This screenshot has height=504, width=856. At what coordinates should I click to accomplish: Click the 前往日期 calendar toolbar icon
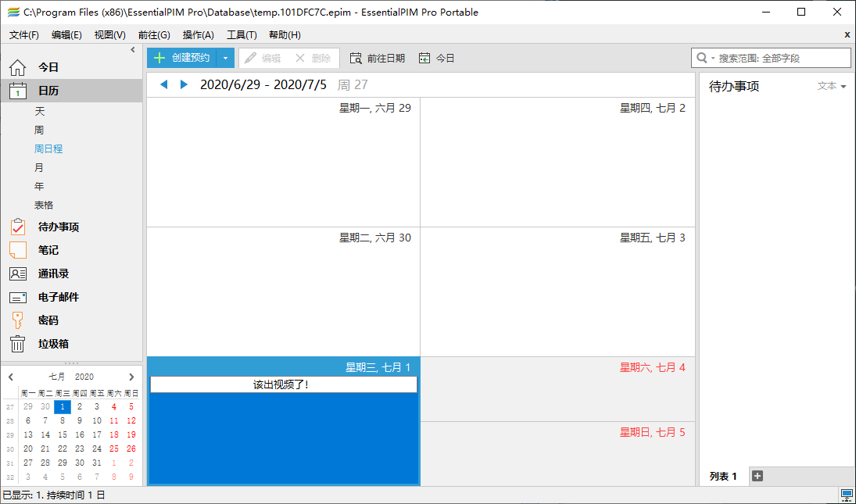(x=356, y=57)
